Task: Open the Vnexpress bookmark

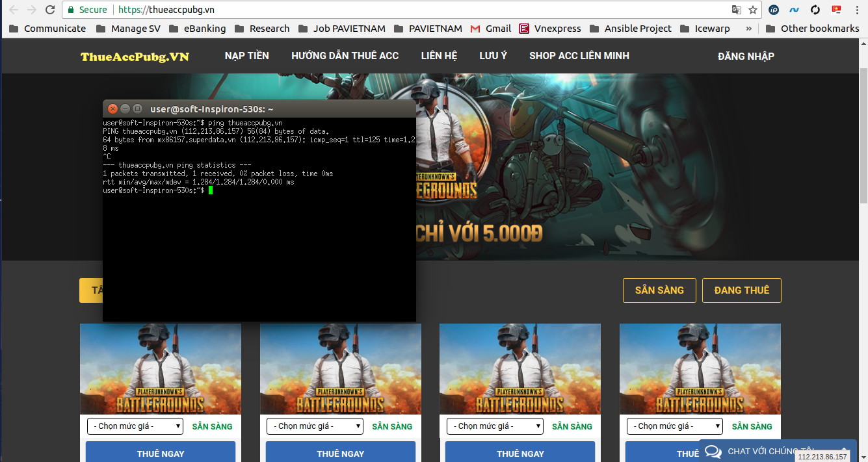Action: [x=550, y=29]
